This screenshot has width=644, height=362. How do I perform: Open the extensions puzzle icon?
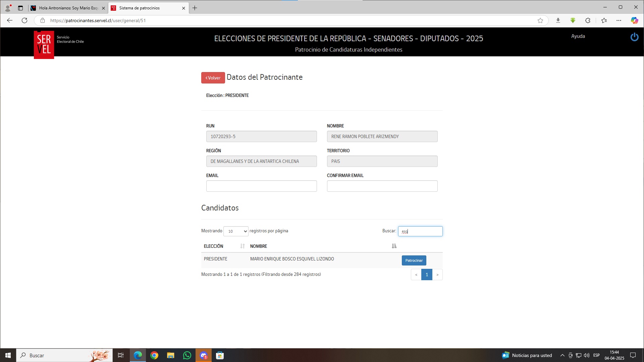588,20
